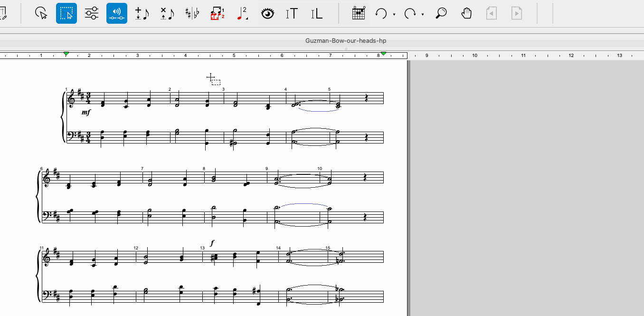The width and height of the screenshot is (644, 316).
Task: Select the delete note tool
Action: [167, 13]
